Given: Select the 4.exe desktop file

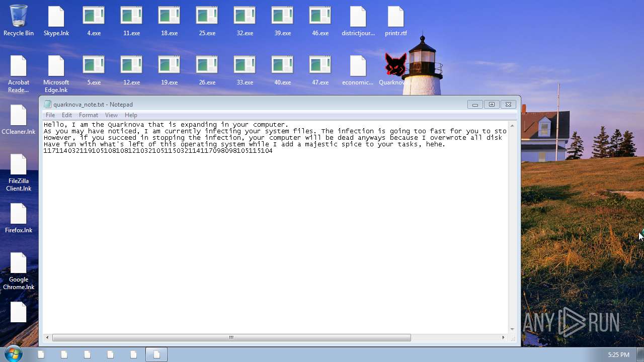Looking at the screenshot, I should tap(94, 21).
